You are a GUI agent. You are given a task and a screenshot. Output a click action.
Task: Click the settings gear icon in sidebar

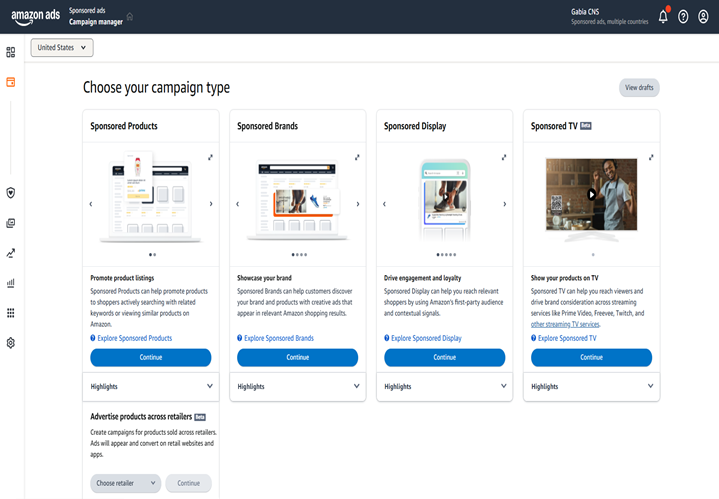[x=11, y=343]
